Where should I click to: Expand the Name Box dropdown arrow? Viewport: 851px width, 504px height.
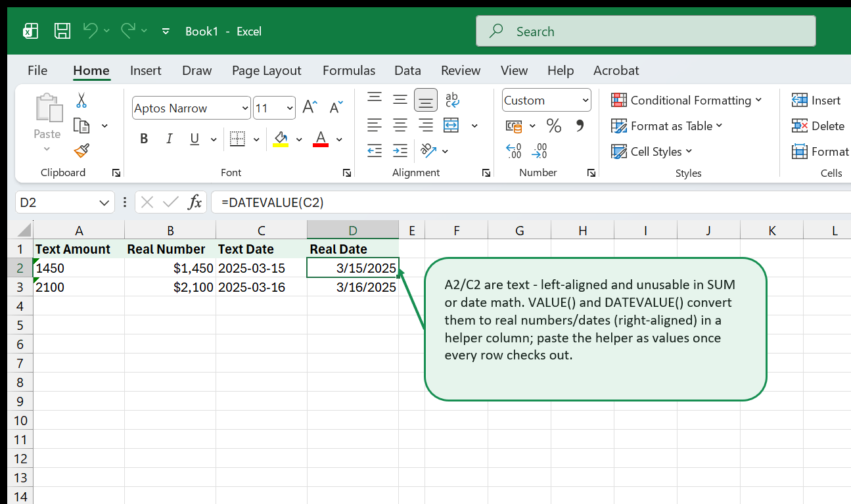pyautogui.click(x=104, y=202)
